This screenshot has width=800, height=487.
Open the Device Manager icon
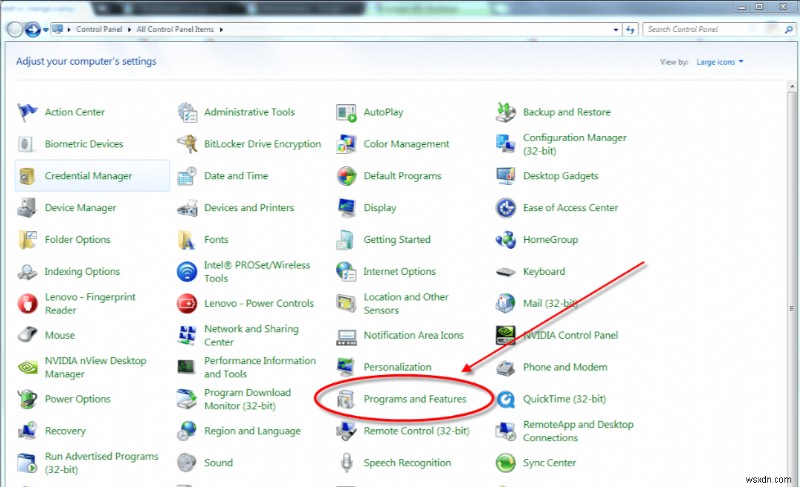click(x=27, y=208)
